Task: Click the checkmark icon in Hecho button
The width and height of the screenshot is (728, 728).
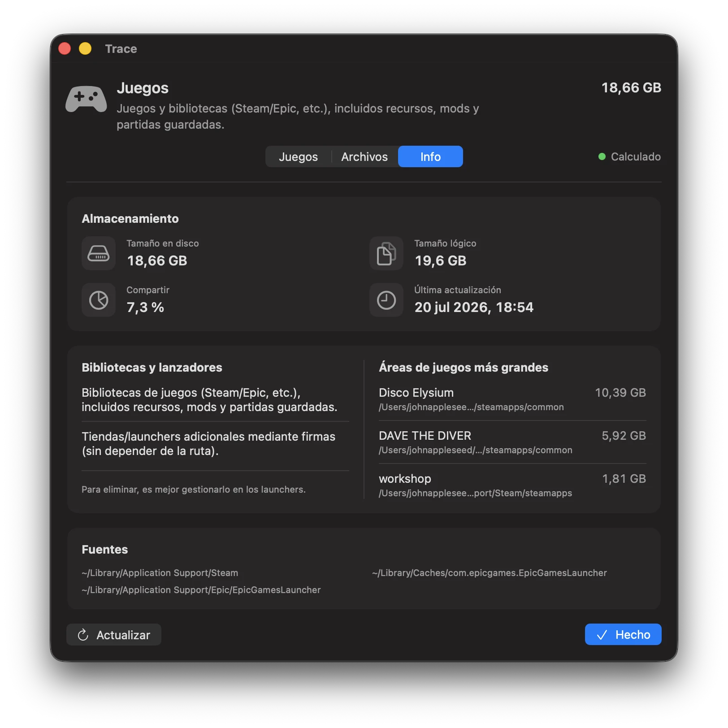Action: click(x=602, y=635)
